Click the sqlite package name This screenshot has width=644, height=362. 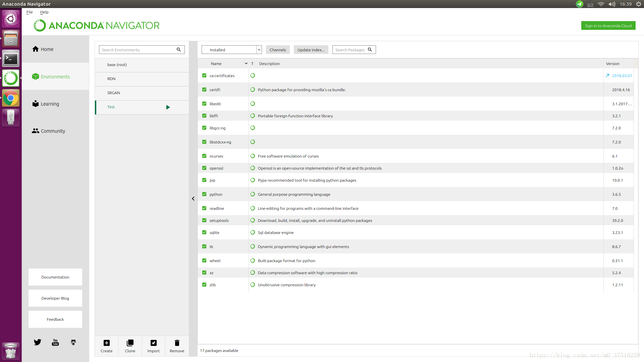point(214,232)
